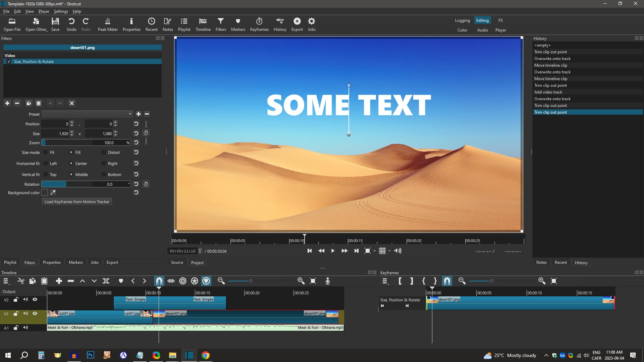Select Bottom vertical fit

(104, 175)
